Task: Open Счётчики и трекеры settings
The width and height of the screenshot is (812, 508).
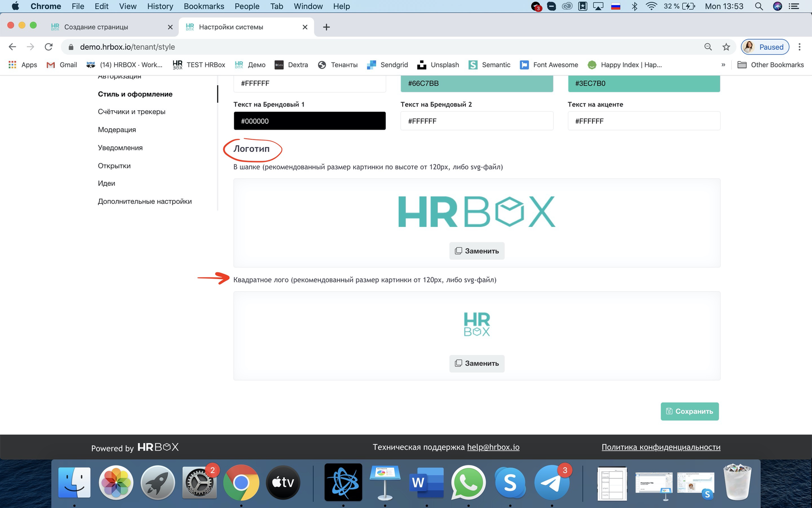Action: click(x=131, y=112)
